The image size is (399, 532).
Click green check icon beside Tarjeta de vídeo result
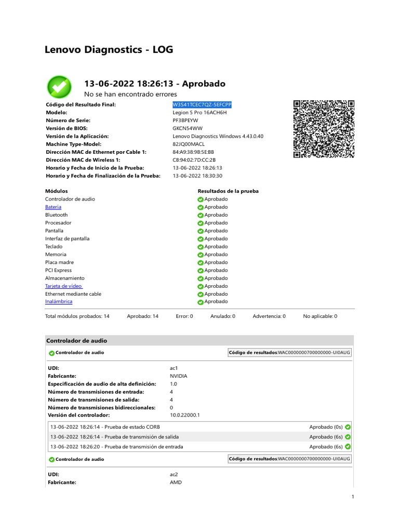click(201, 286)
